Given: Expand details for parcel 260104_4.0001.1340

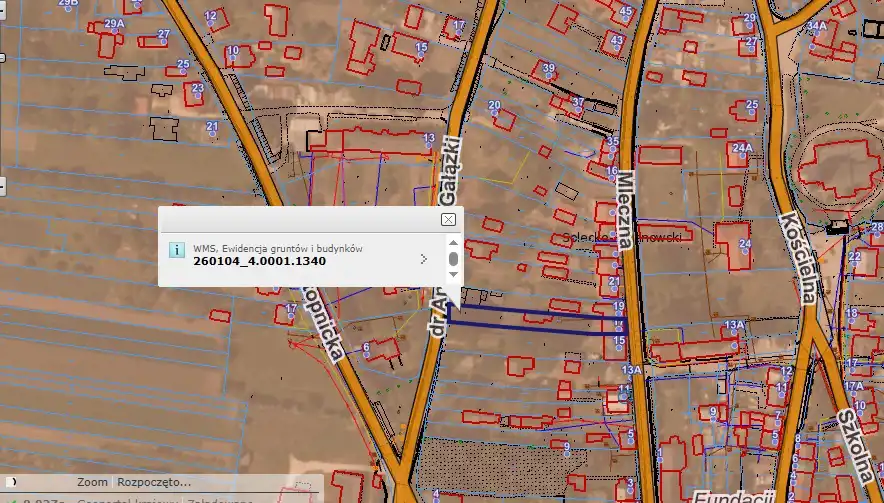Looking at the screenshot, I should pyautogui.click(x=424, y=259).
